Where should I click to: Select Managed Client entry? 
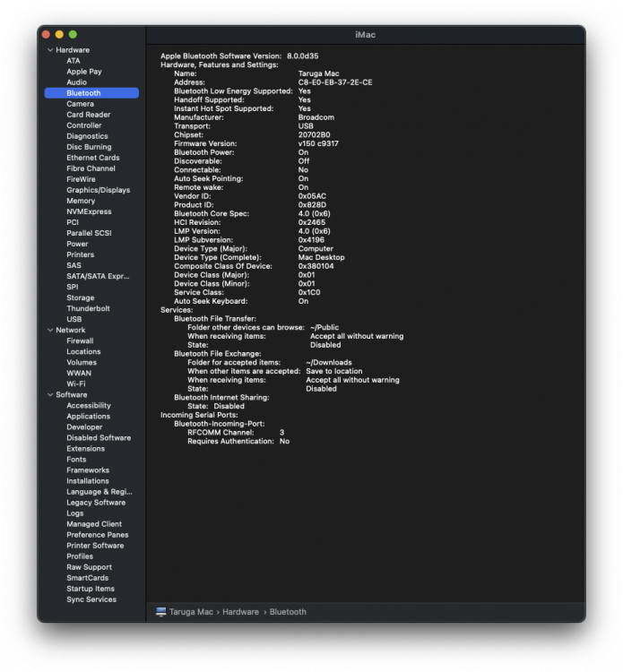94,524
